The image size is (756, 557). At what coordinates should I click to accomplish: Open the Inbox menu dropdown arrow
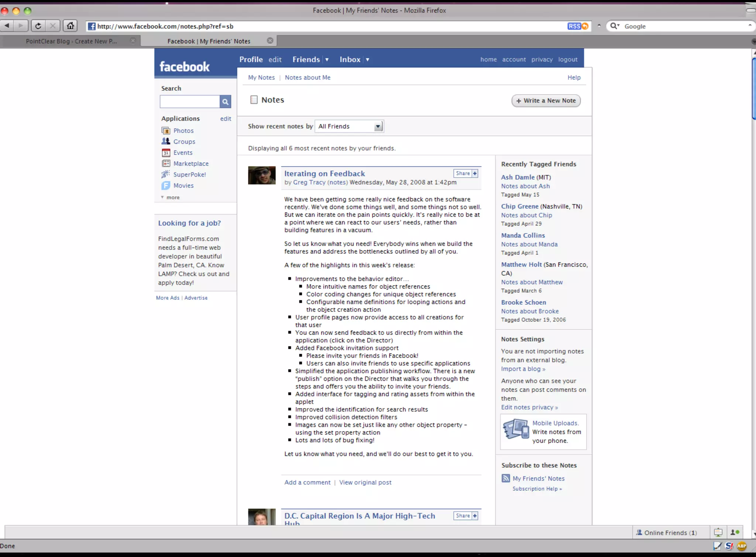pyautogui.click(x=367, y=60)
